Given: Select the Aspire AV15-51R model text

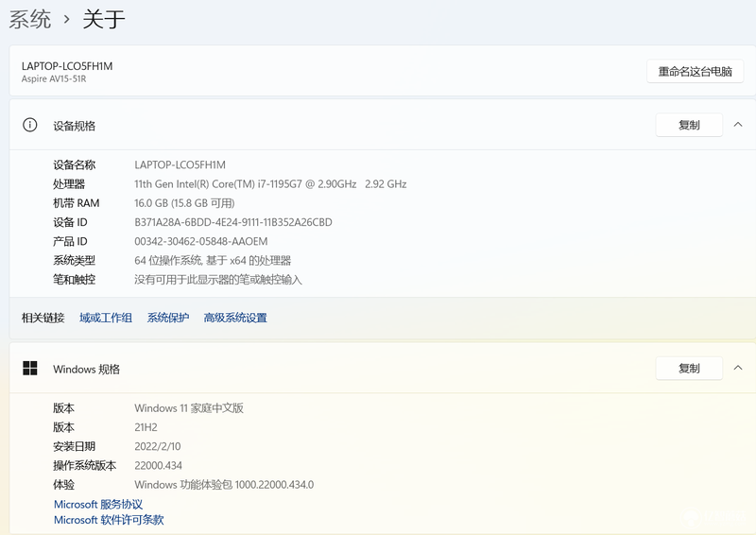Looking at the screenshot, I should [x=54, y=79].
